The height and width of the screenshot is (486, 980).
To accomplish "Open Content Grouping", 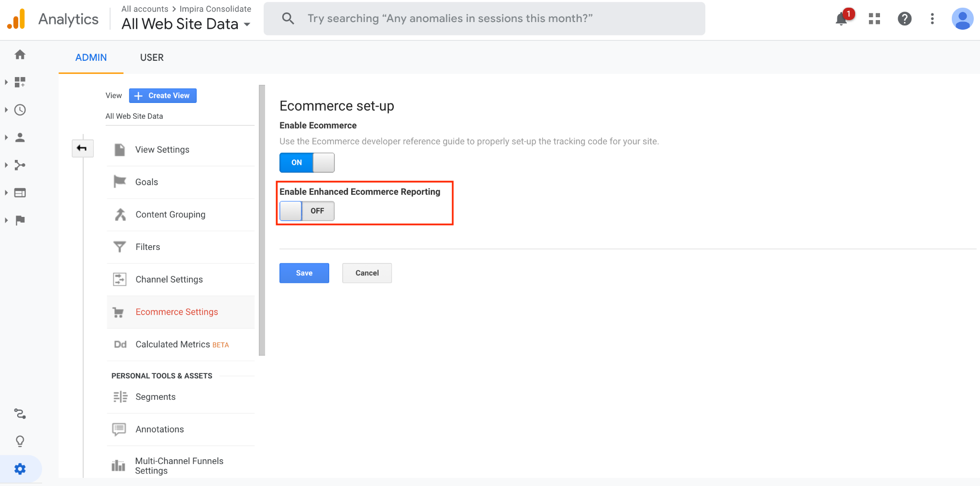I will [181, 215].
